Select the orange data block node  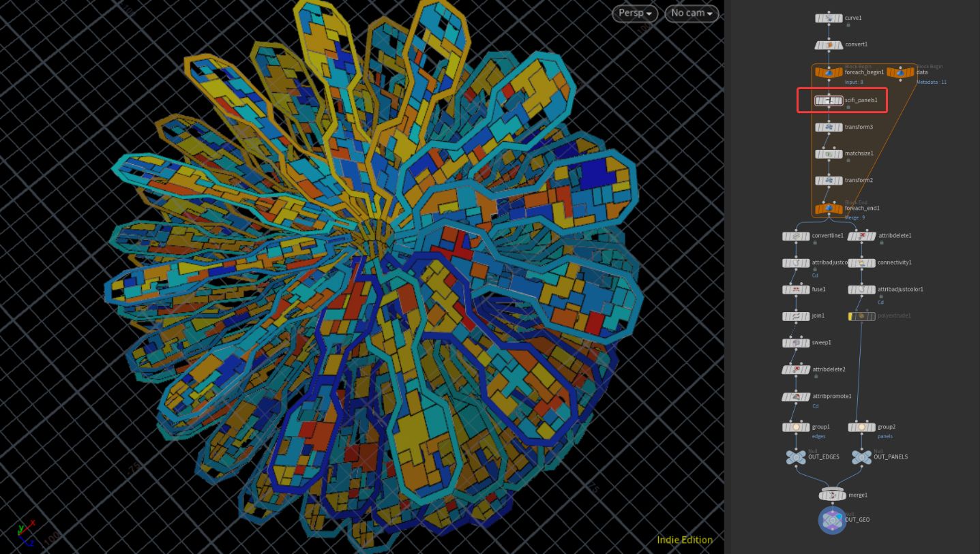[900, 72]
